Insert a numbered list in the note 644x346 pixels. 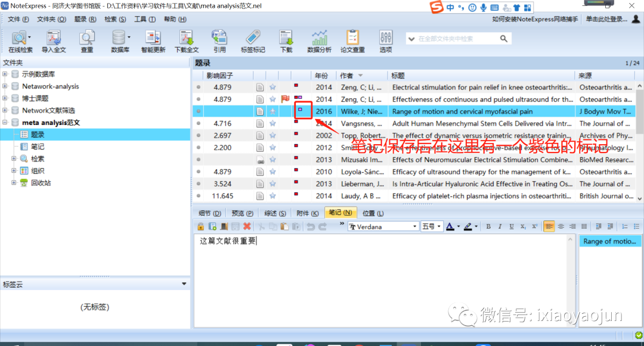coord(625,226)
